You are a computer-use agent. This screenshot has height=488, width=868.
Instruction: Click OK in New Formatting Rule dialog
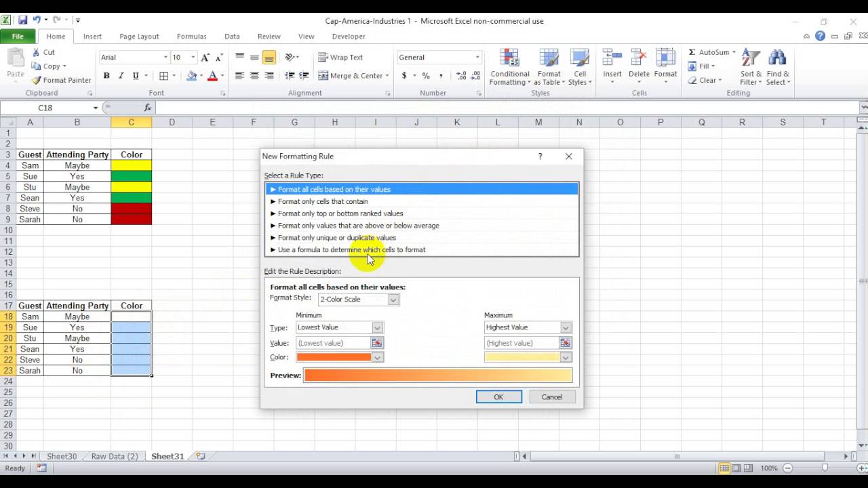pyautogui.click(x=498, y=397)
